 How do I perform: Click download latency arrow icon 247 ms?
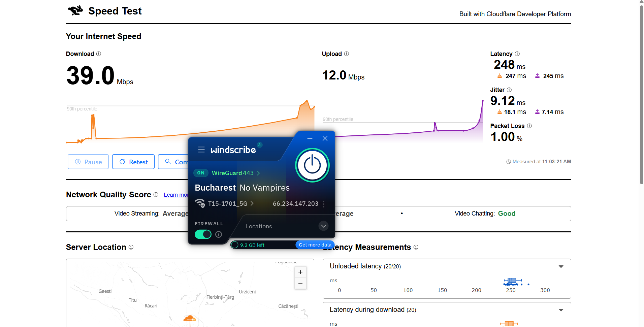tap(500, 76)
